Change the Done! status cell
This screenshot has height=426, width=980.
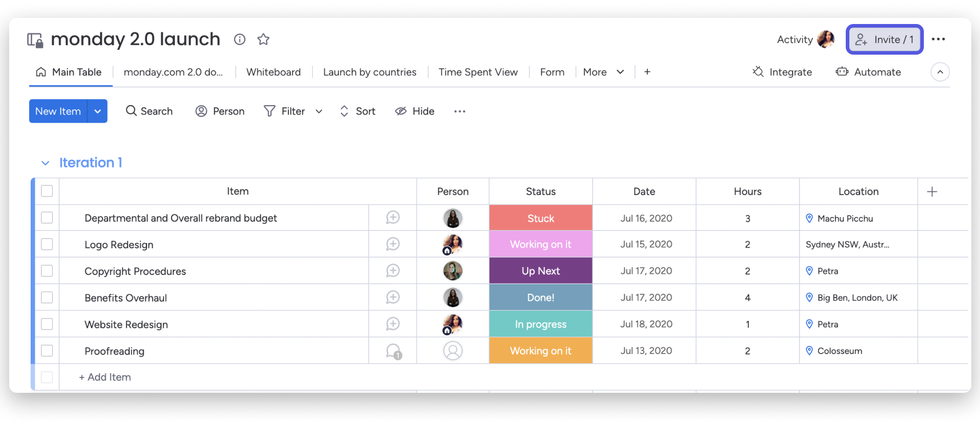click(x=541, y=297)
